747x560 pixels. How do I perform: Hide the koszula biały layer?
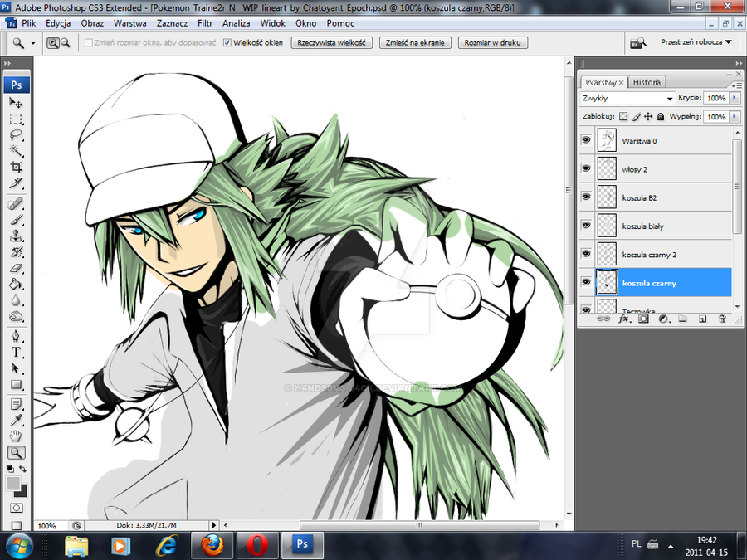[586, 225]
